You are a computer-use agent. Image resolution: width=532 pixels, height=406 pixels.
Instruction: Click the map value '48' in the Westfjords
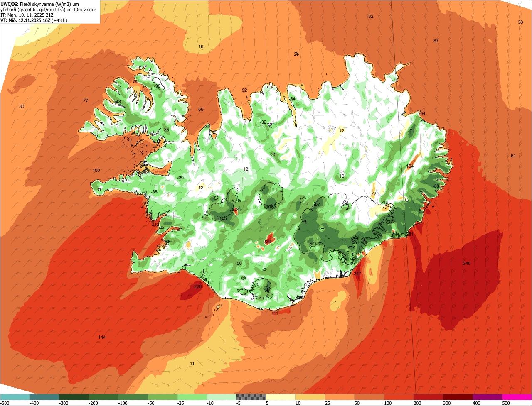118,102
